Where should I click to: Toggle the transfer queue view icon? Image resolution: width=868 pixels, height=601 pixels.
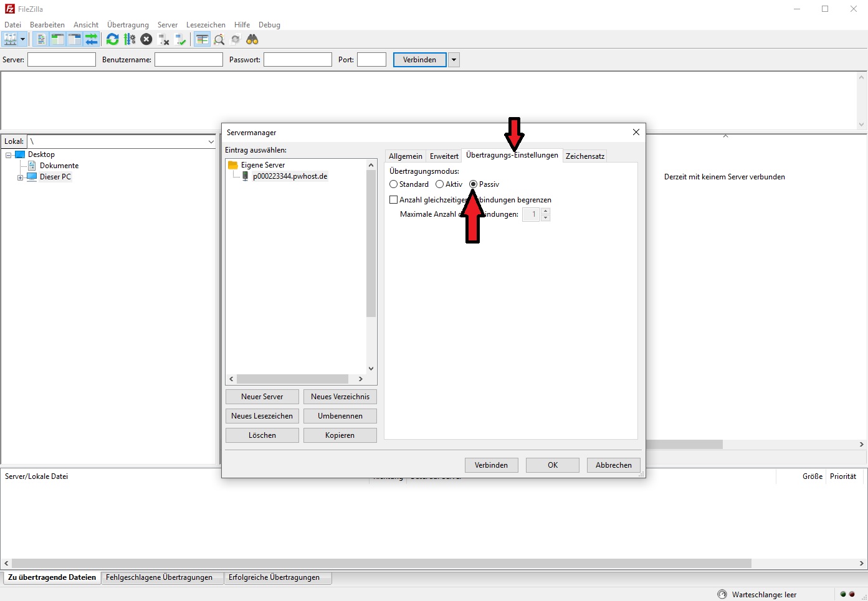92,39
